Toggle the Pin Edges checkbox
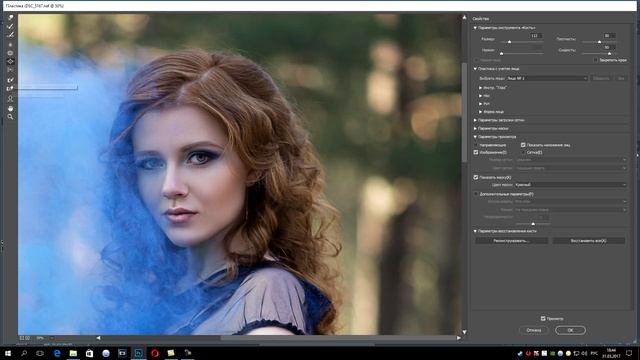Viewport: 640px width, 360px height. tap(596, 60)
